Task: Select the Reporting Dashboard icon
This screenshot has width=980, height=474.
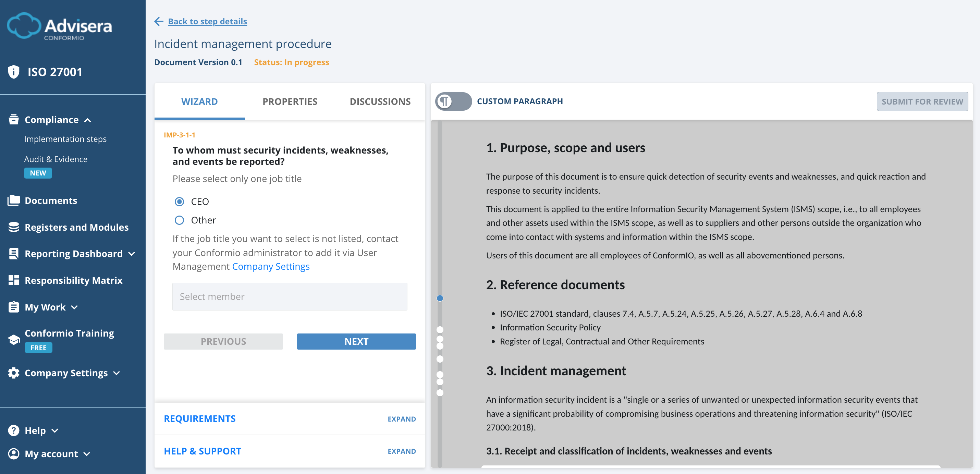Action: tap(14, 253)
